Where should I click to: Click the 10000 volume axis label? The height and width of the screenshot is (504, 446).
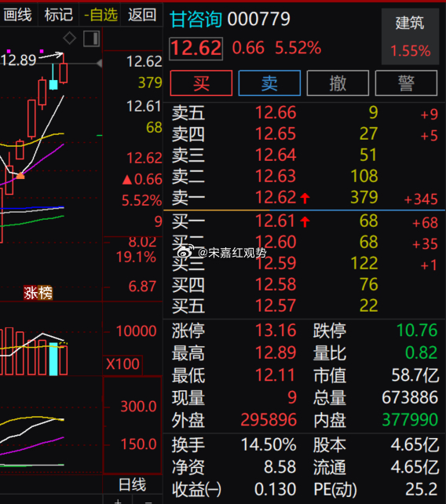(x=137, y=331)
